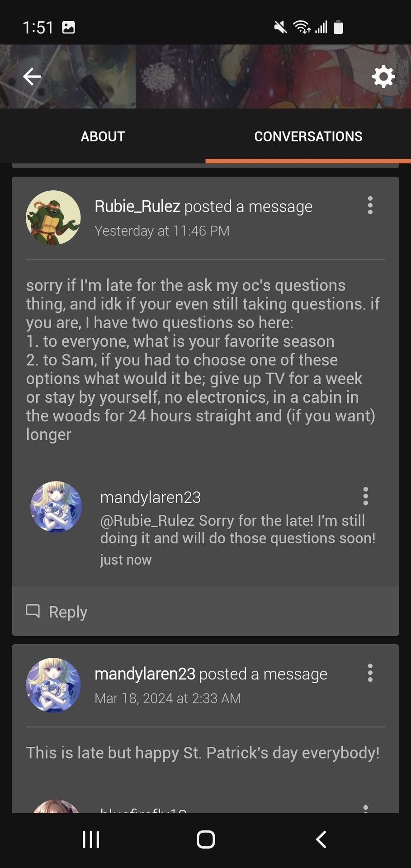Tap the Android home button
Image resolution: width=411 pixels, height=868 pixels.
pyautogui.click(x=206, y=840)
